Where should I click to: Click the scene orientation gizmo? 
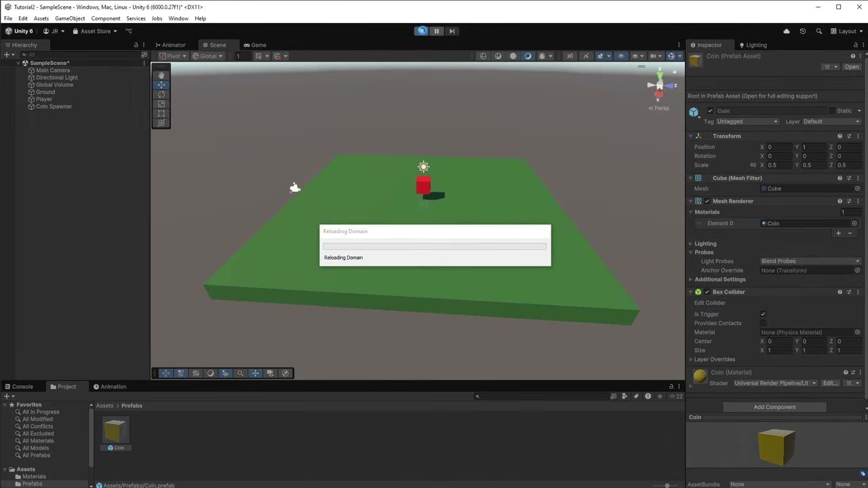click(659, 85)
